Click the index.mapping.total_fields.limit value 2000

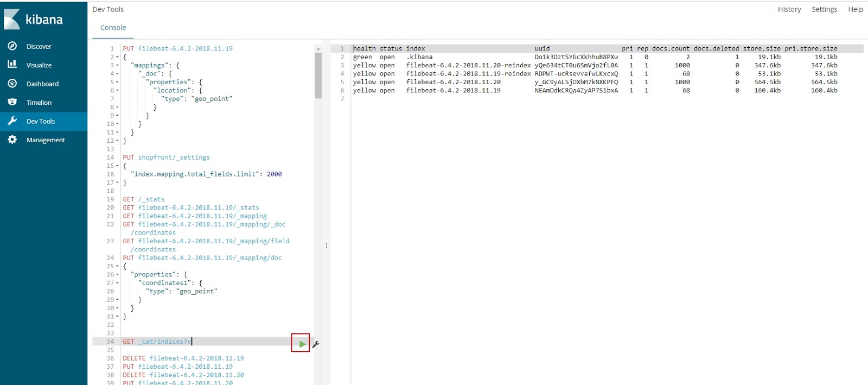coord(274,174)
